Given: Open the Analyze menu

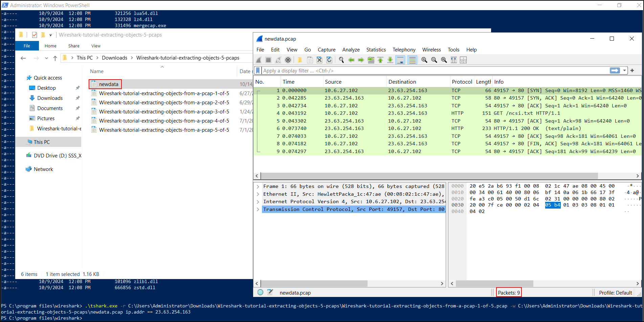Looking at the screenshot, I should coord(351,49).
